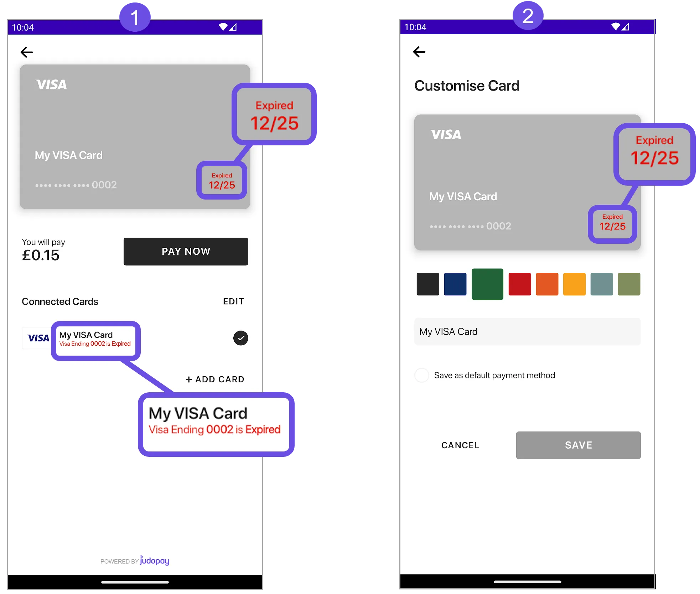Click the Connected Cards heading
The height and width of the screenshot is (594, 700).
pyautogui.click(x=60, y=301)
